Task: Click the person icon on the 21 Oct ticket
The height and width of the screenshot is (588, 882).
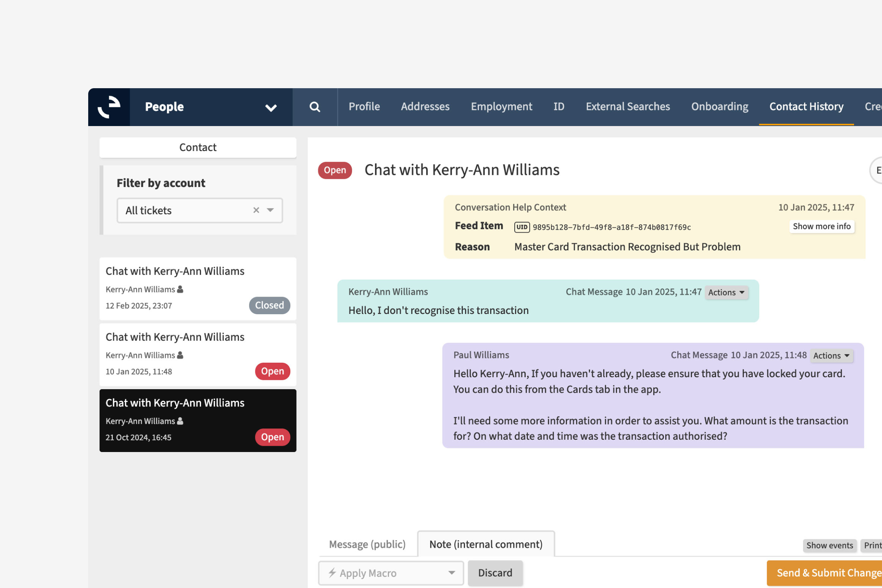Action: pos(180,421)
